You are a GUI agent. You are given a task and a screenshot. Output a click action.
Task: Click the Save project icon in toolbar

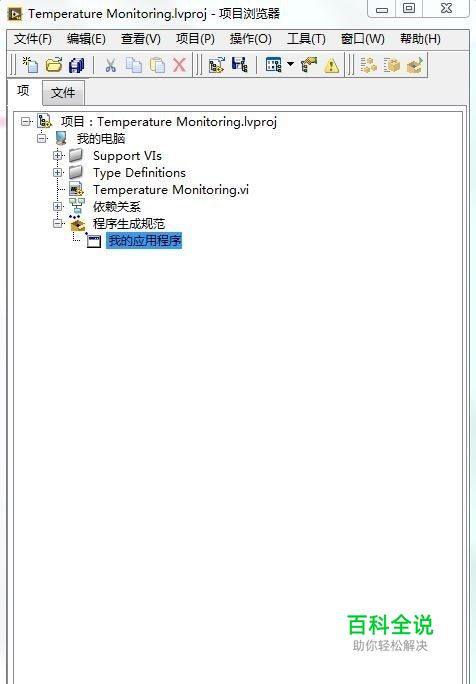click(240, 65)
